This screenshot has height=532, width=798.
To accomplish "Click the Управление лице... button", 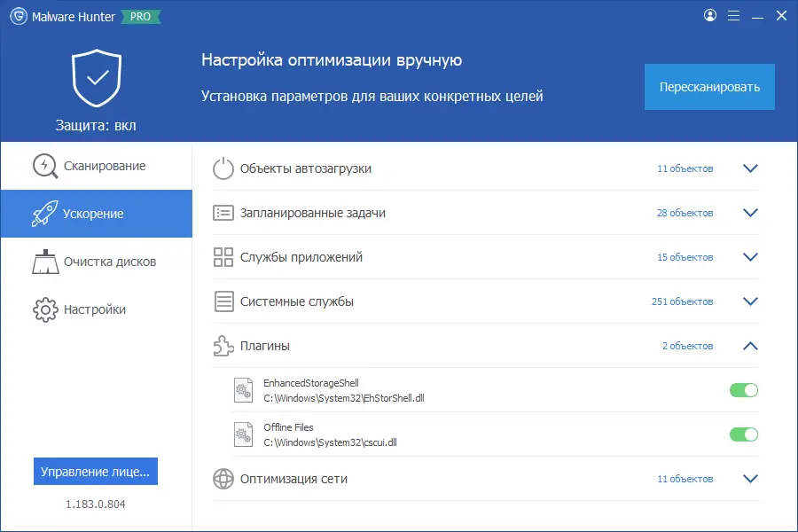I will pos(95,471).
